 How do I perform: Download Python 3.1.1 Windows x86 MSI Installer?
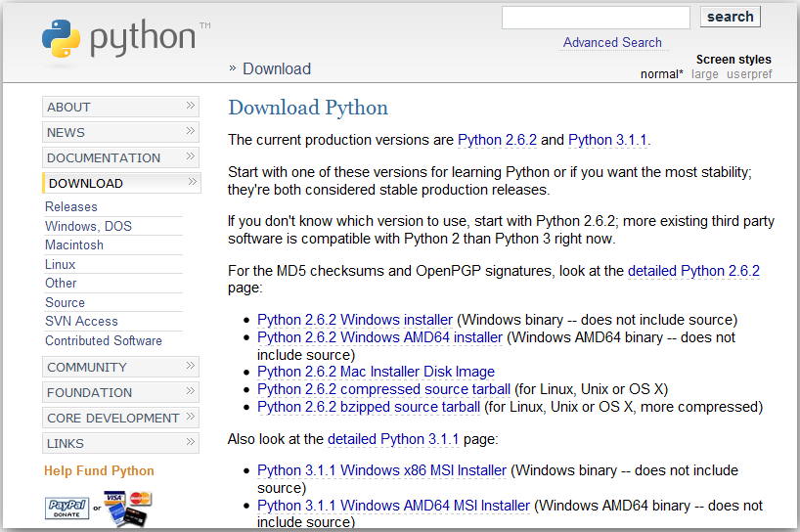[x=381, y=470]
